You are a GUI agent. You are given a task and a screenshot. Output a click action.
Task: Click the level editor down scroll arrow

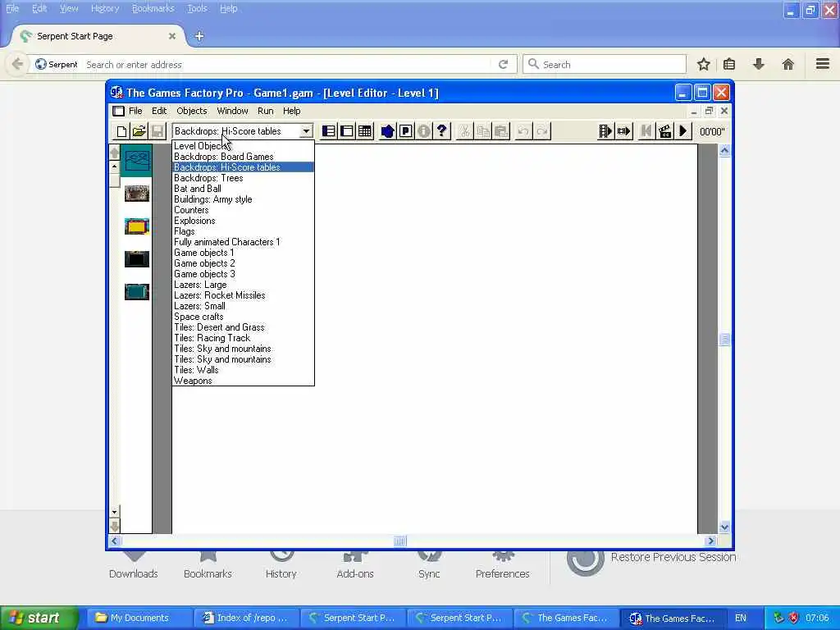pos(724,527)
